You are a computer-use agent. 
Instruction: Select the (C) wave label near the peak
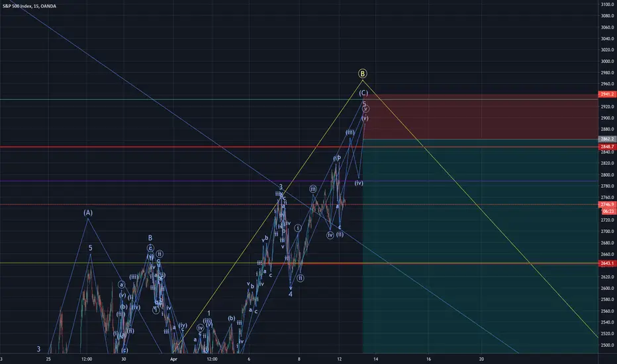(x=363, y=93)
